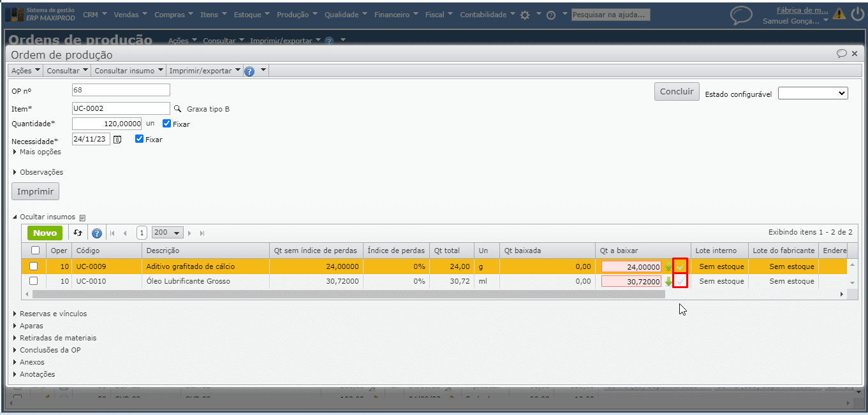868x415 pixels.
Task: Open the Consultar insumo menu
Action: tap(129, 71)
